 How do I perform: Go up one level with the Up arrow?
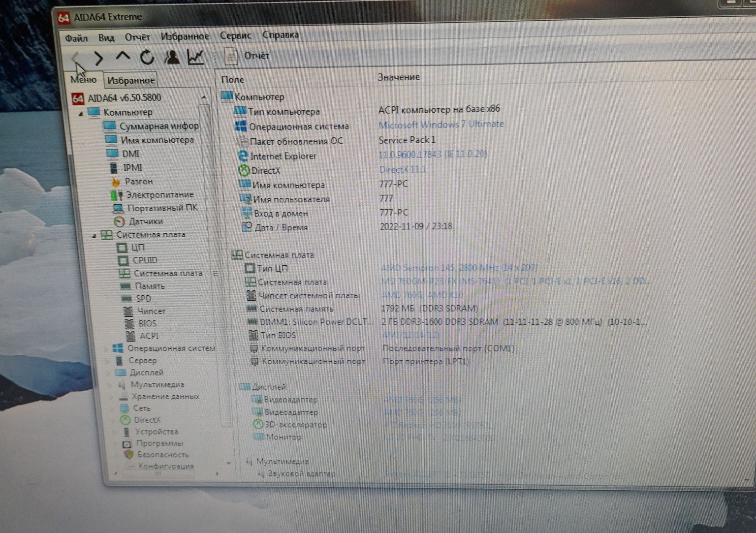pyautogui.click(x=123, y=57)
